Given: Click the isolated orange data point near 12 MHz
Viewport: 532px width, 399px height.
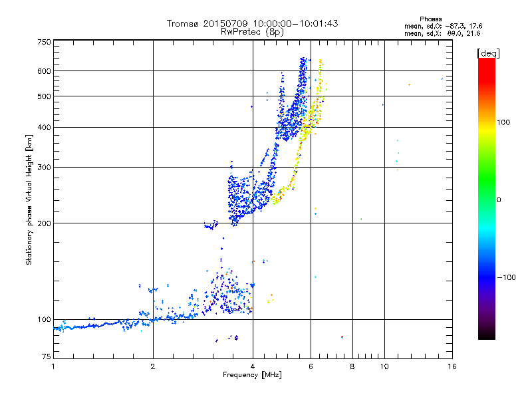Looking at the screenshot, I should click(409, 85).
